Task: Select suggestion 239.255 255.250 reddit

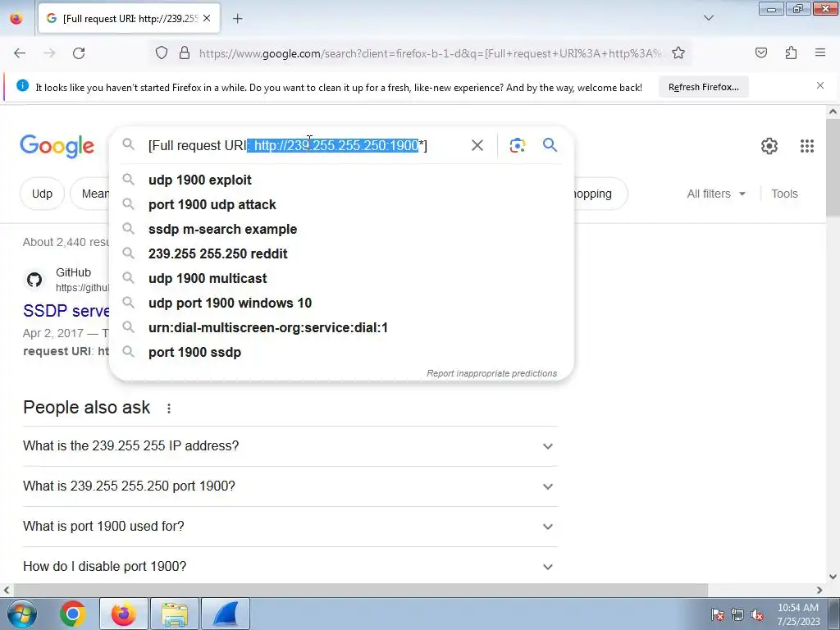Action: (x=340, y=254)
